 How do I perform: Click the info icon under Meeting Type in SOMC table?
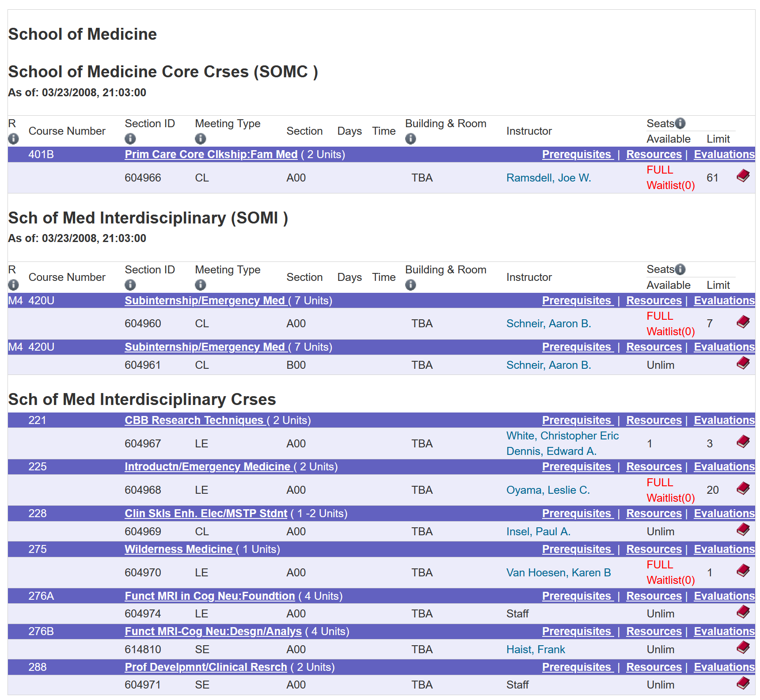(200, 139)
